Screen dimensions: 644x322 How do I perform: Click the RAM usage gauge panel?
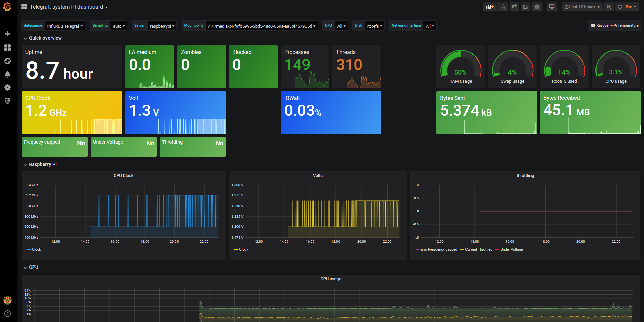pyautogui.click(x=460, y=67)
